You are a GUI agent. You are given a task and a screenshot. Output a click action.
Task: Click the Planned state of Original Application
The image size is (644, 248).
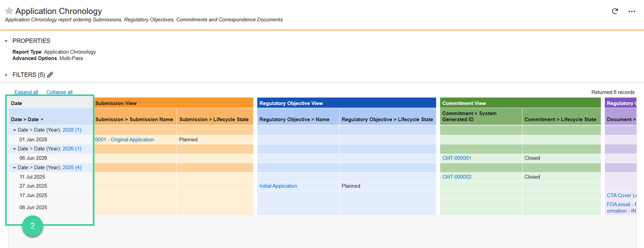point(188,139)
